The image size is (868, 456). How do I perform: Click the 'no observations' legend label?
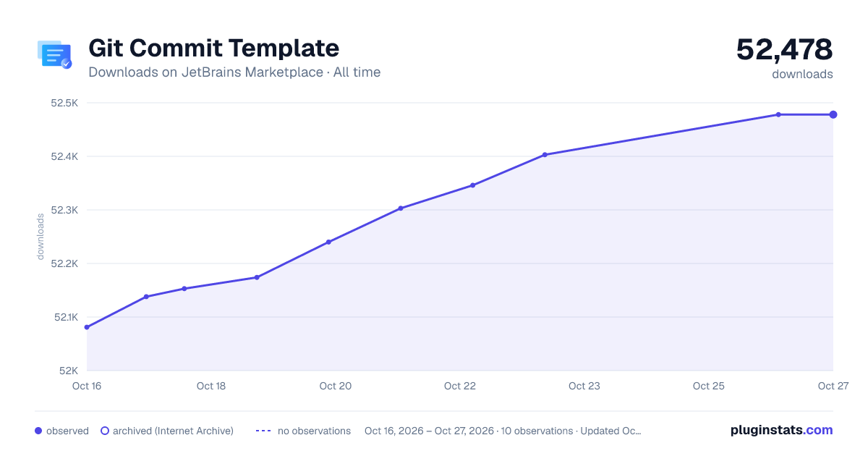pyautogui.click(x=314, y=431)
